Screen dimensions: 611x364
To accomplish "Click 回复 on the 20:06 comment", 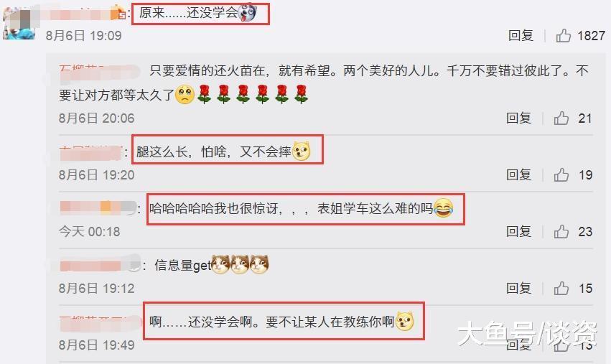I will (x=518, y=118).
